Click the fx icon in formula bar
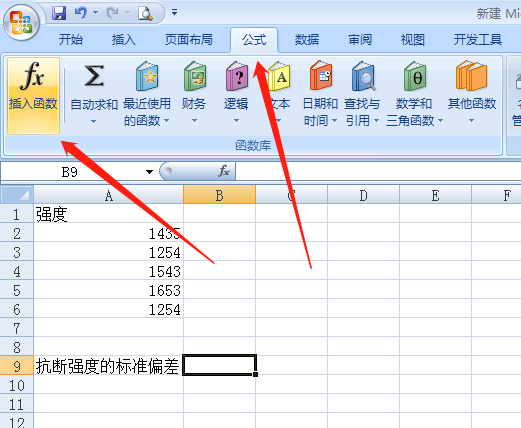Screen dimensions: 521x428 (224, 171)
